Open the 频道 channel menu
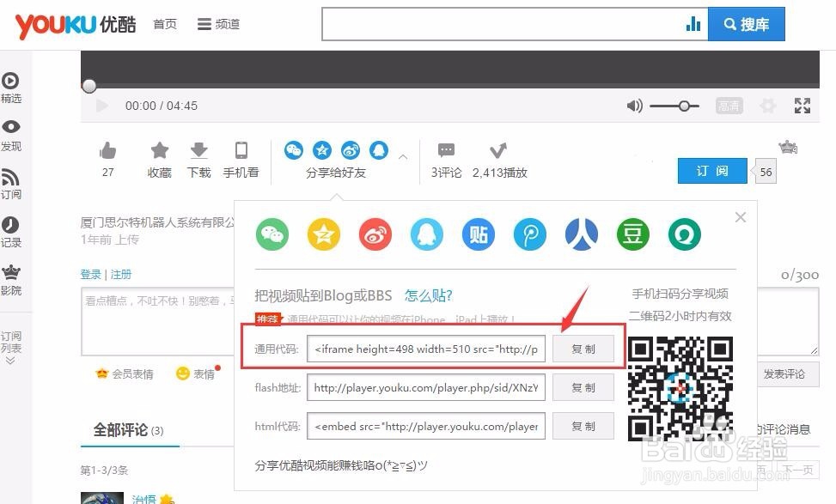836x504 pixels. [218, 25]
